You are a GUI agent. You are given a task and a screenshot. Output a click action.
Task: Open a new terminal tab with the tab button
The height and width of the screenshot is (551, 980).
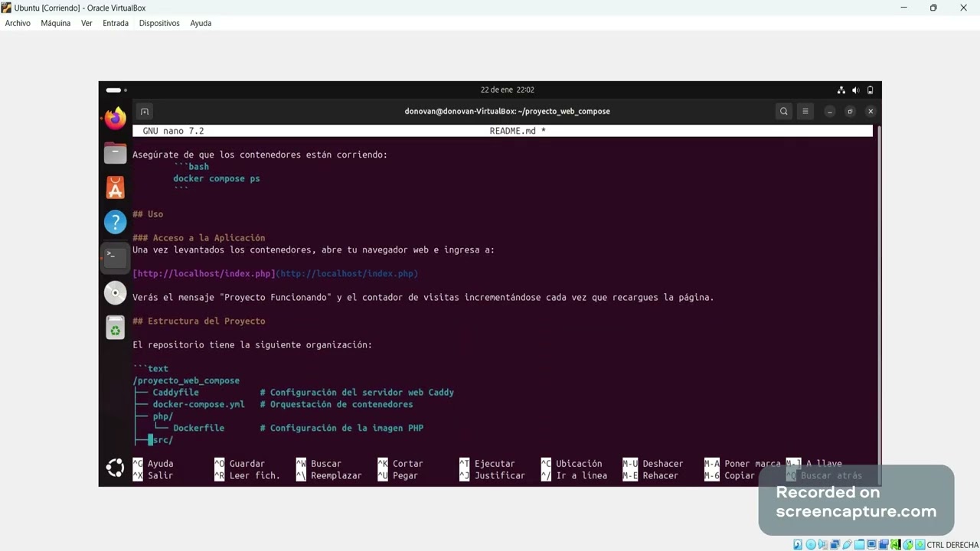(144, 112)
